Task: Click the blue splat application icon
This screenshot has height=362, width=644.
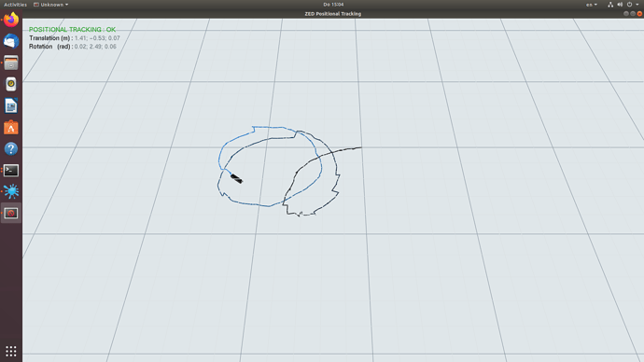Action: pos(11,191)
